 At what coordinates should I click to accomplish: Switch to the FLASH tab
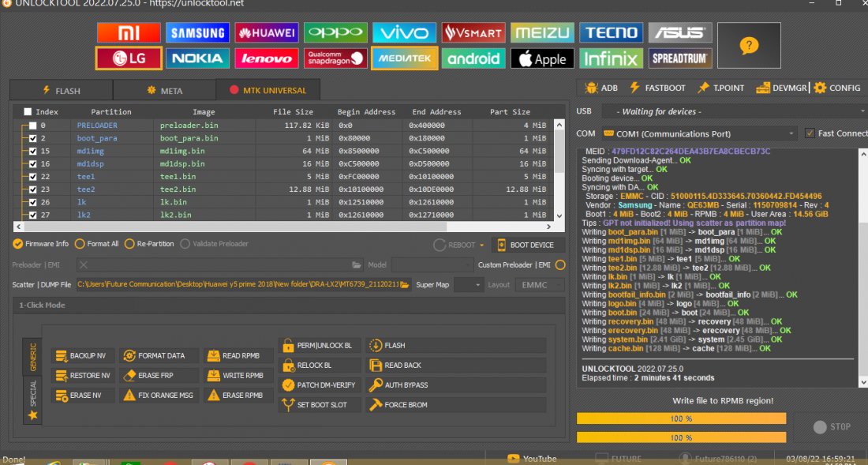[x=62, y=90]
